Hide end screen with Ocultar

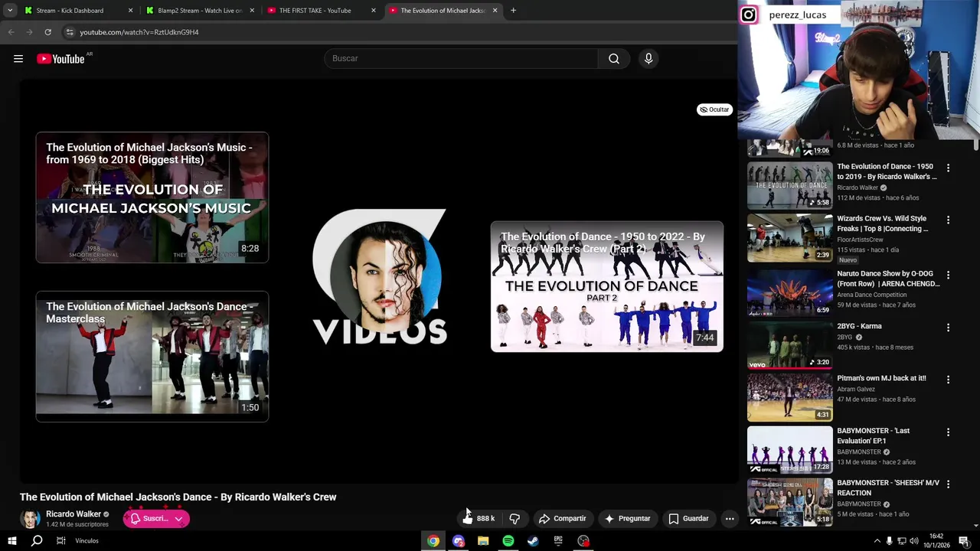coord(714,109)
